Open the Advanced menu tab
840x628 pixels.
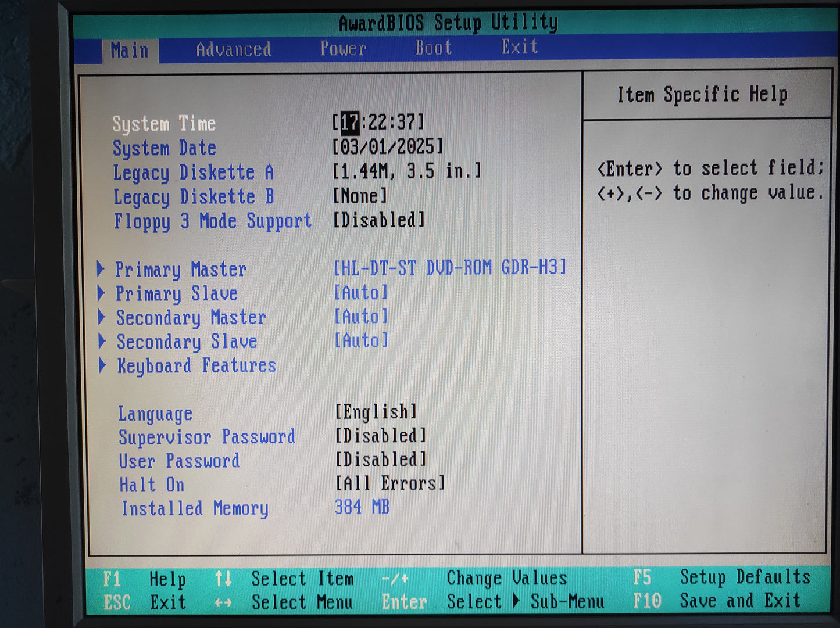point(233,49)
